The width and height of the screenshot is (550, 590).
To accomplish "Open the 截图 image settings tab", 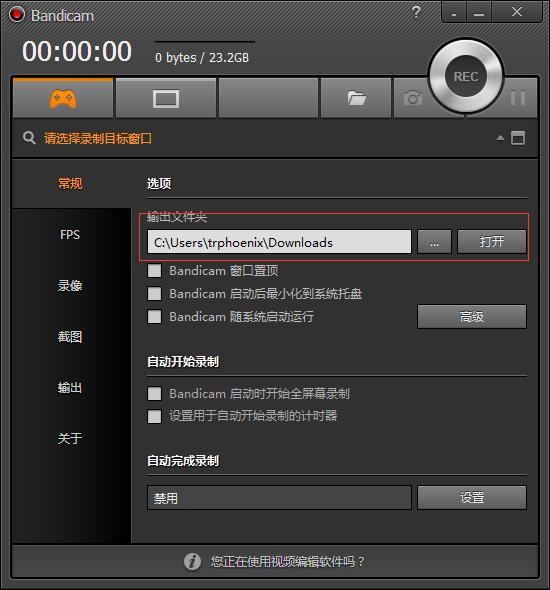I will [x=70, y=336].
